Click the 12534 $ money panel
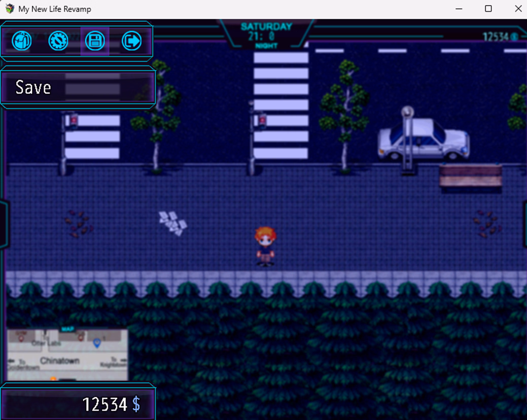The height and width of the screenshot is (420, 527). click(x=78, y=404)
